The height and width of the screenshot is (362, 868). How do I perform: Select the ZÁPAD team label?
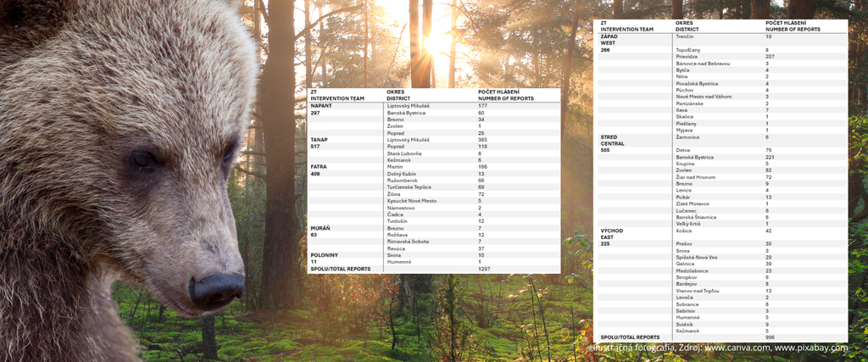609,36
